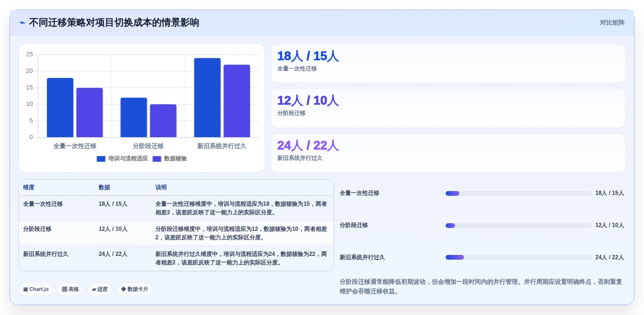The image size is (644, 315).
Task: Click the 对比矩阵 label in header
Action: tap(612, 23)
